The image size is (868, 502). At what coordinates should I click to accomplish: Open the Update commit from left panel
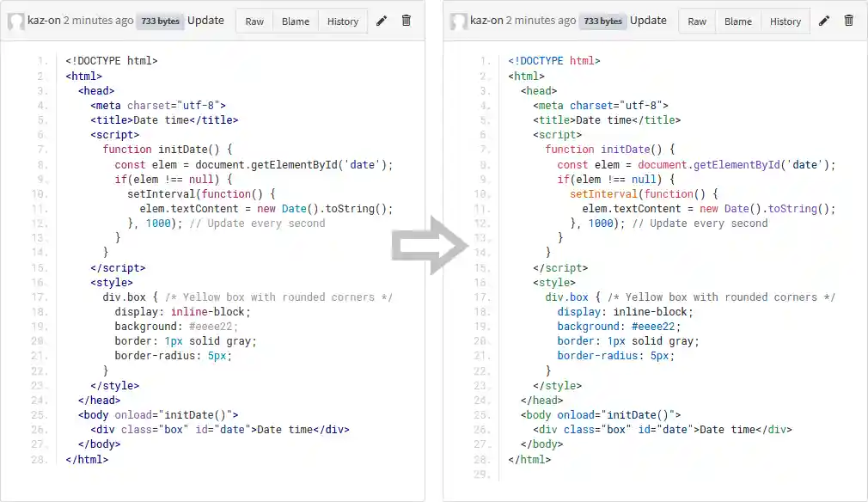coord(205,20)
